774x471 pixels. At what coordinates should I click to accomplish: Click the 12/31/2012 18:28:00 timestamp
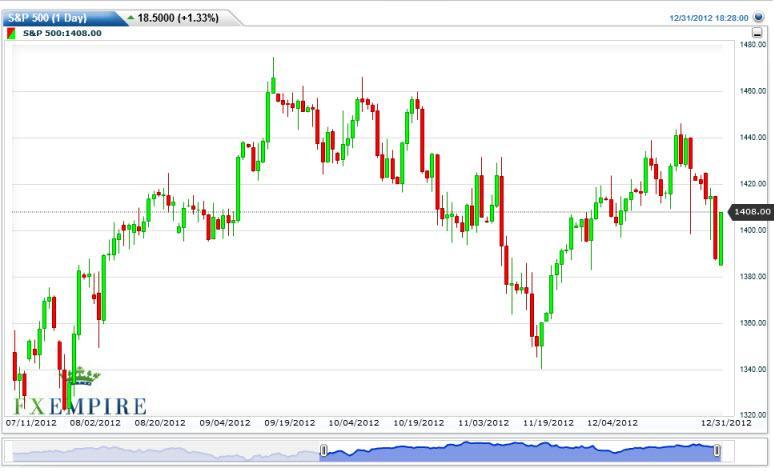pos(709,18)
